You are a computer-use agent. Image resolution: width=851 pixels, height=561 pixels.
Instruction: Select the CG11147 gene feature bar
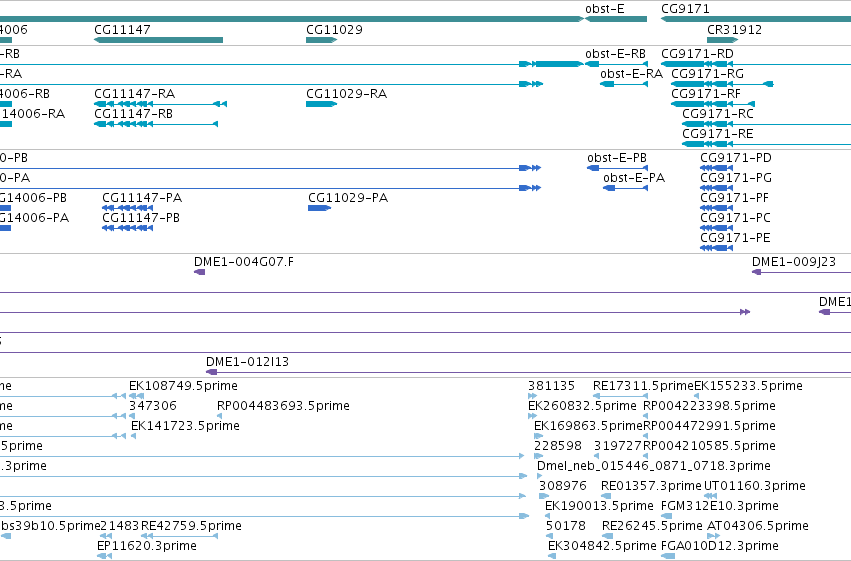[x=158, y=40]
